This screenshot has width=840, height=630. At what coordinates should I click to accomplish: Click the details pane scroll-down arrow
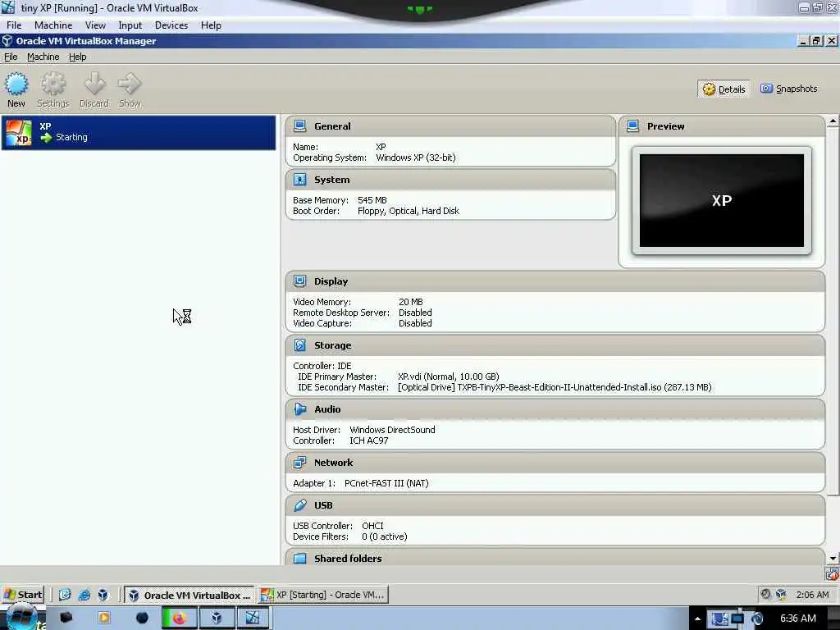click(x=833, y=558)
